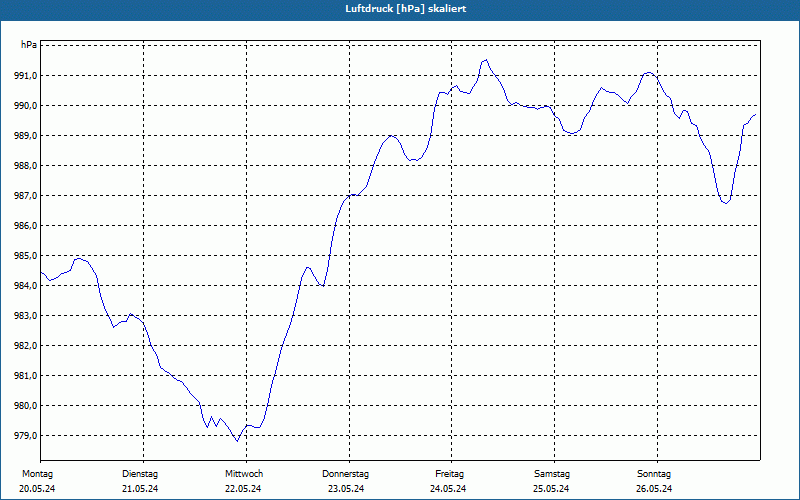Screen dimensions: 800x500
Task: Select the 'Dienstag' day label
Action: [x=140, y=474]
